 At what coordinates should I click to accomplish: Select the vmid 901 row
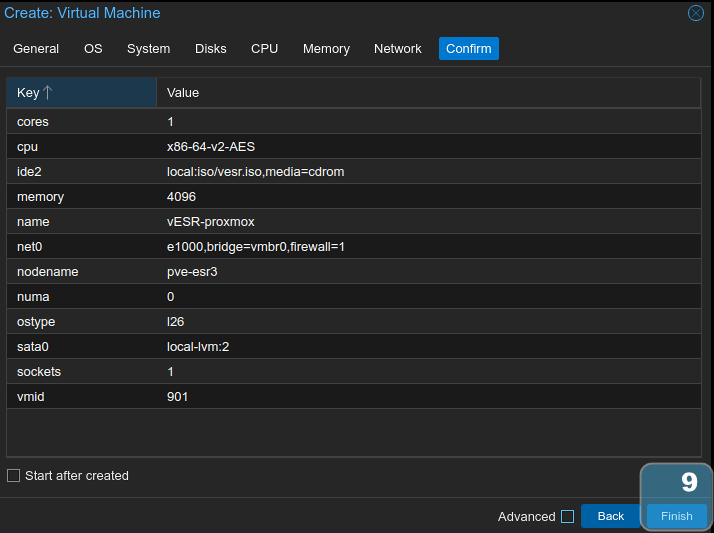(x=353, y=397)
